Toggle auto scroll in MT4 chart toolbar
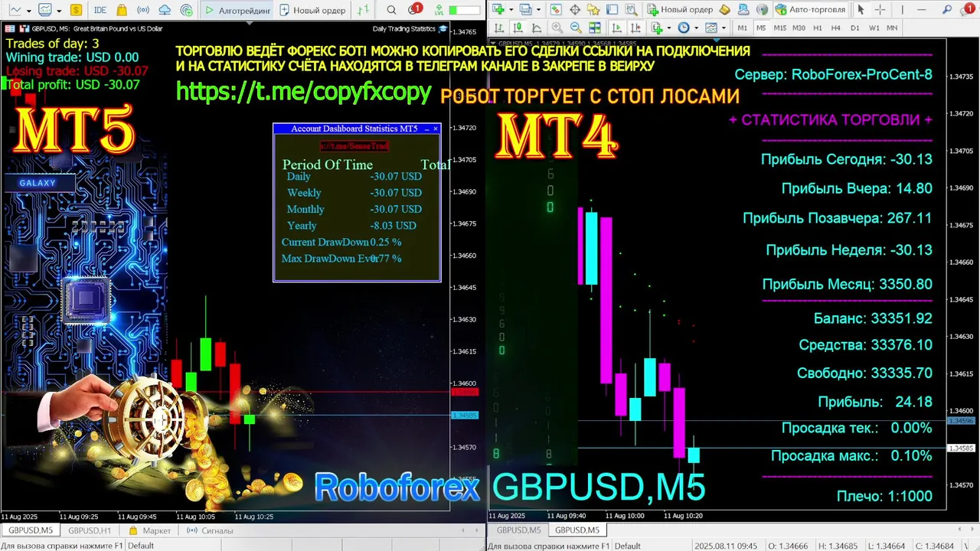 (x=616, y=28)
